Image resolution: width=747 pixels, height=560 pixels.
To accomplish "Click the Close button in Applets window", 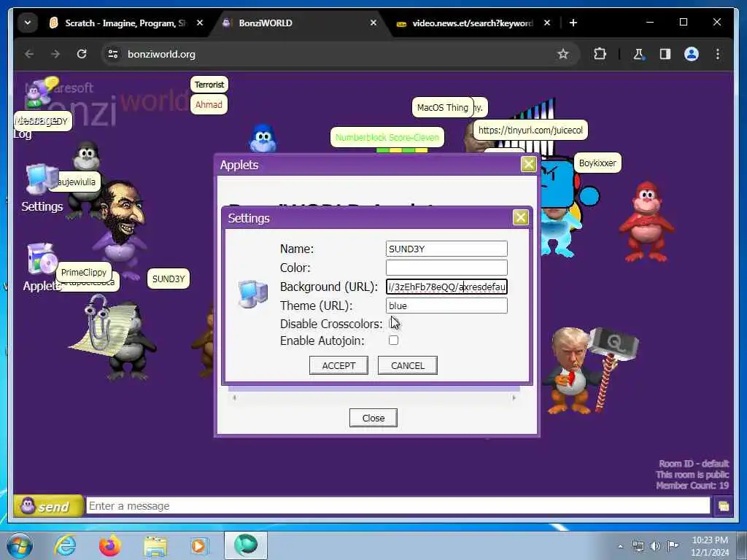I will tap(373, 418).
